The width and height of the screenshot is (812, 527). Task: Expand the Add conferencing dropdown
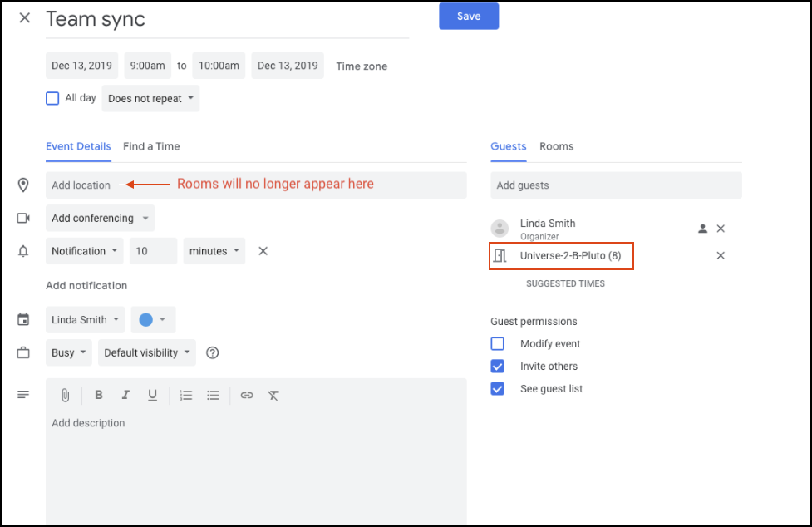click(x=100, y=218)
